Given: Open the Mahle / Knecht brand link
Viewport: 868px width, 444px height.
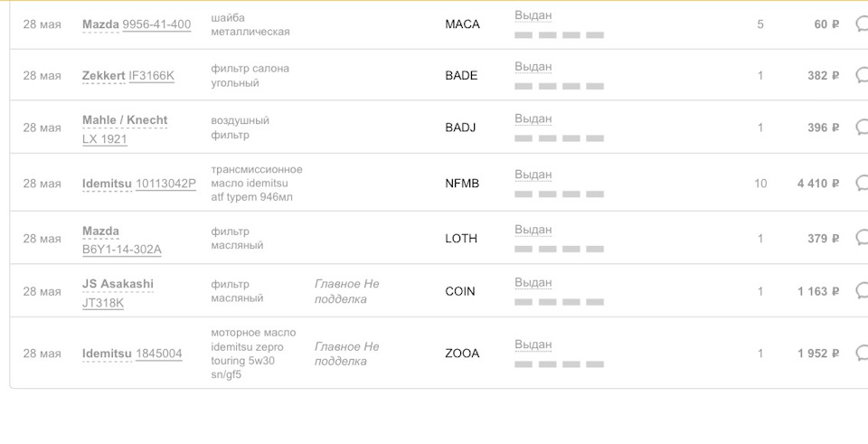Looking at the screenshot, I should 125,120.
